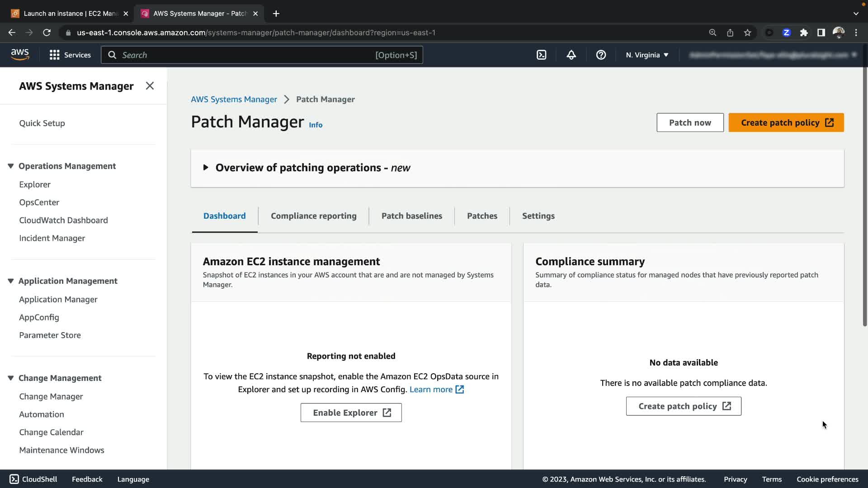The height and width of the screenshot is (488, 868).
Task: Open Parameter Store in the sidebar
Action: click(x=50, y=335)
